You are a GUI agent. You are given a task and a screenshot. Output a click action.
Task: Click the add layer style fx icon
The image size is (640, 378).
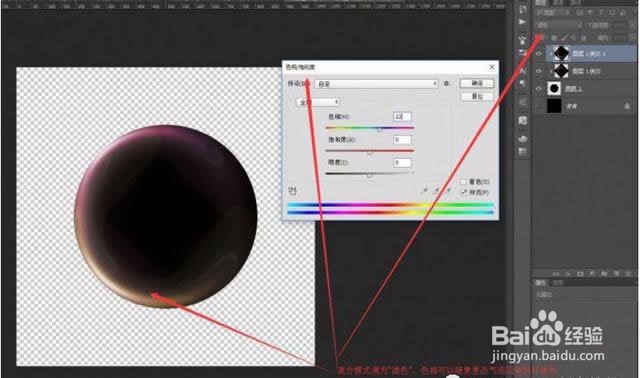click(x=568, y=274)
